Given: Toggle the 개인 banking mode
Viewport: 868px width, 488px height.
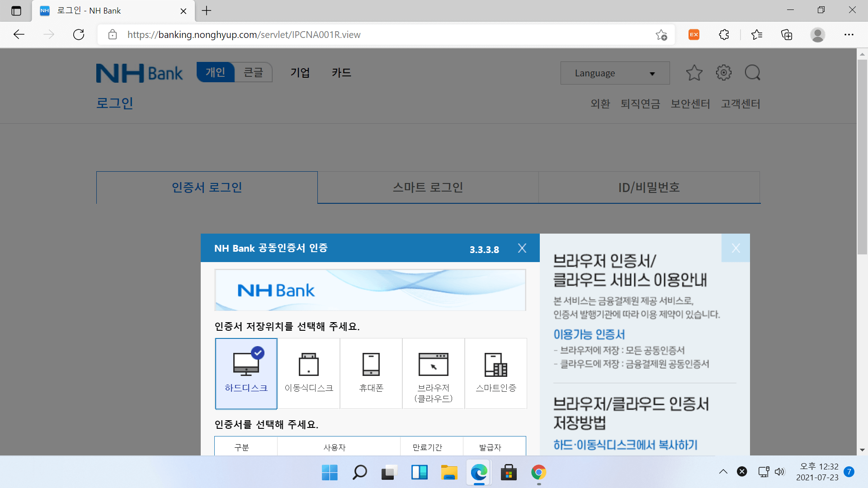Looking at the screenshot, I should (x=216, y=72).
